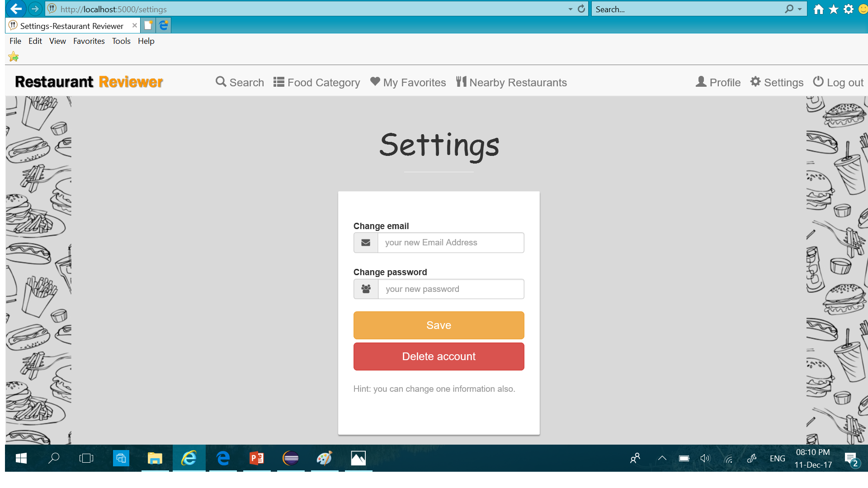
Task: Click the volume speaker icon
Action: point(705,458)
